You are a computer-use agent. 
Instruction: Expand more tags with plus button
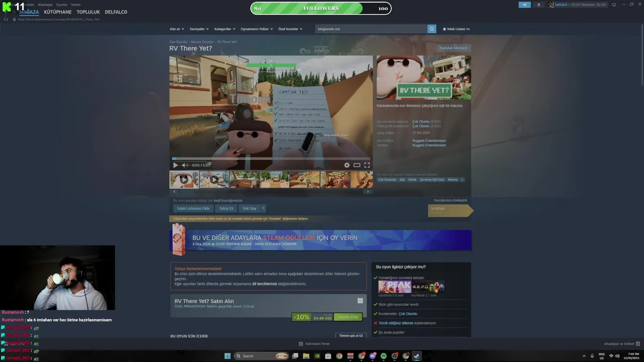pyautogui.click(x=462, y=179)
